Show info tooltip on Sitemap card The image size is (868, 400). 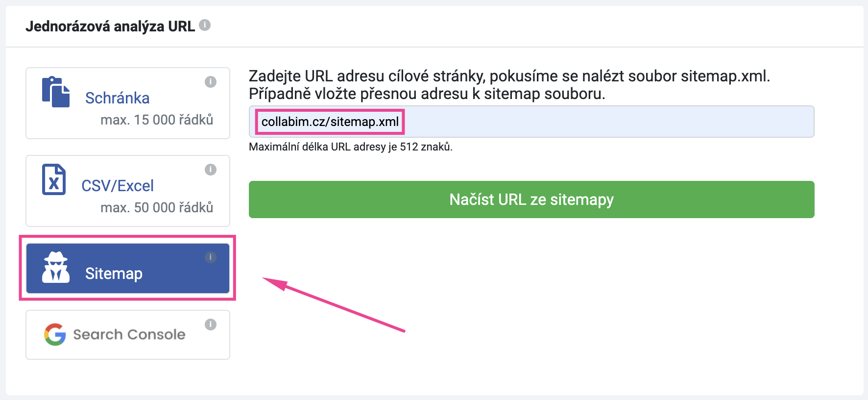[211, 257]
